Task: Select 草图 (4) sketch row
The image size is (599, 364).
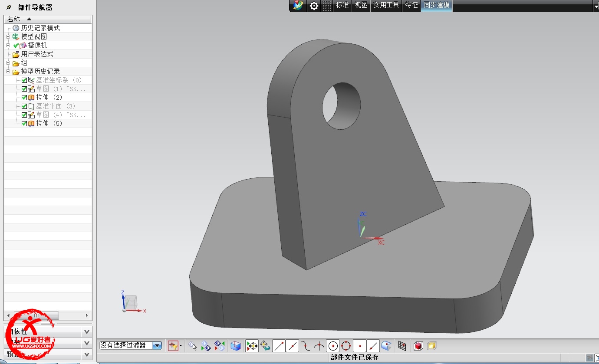Action: (61, 115)
